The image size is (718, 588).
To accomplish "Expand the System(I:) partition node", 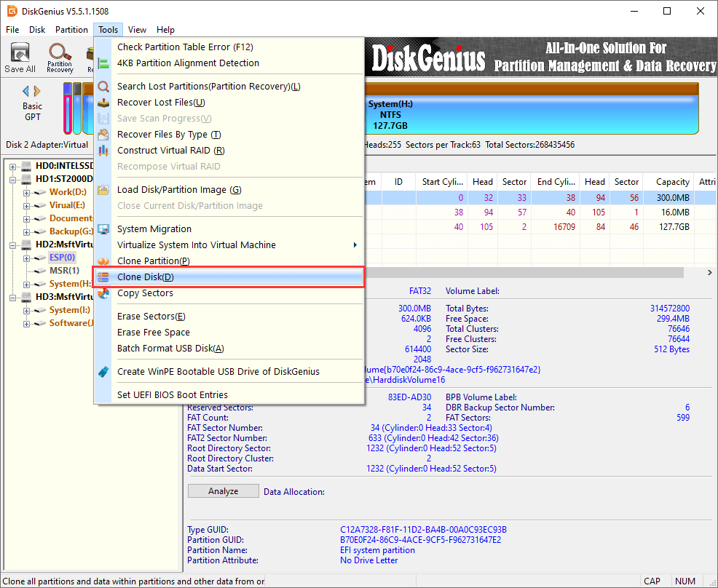I will [26, 311].
